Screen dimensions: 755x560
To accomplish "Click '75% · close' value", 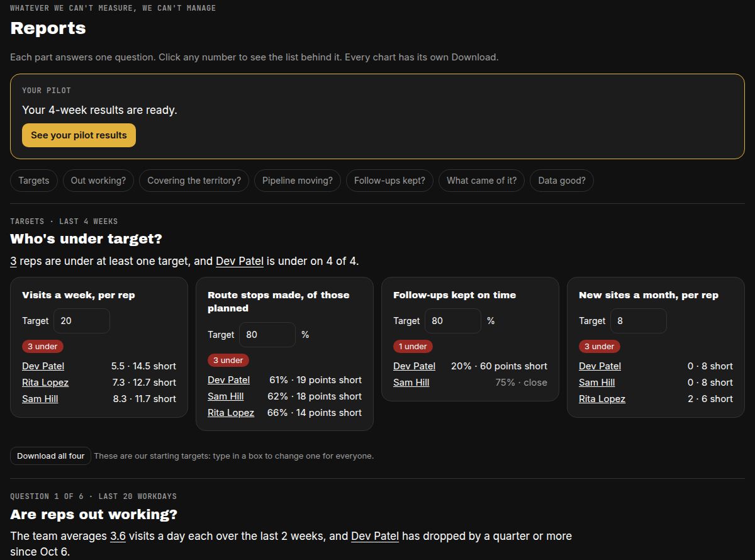I will pyautogui.click(x=521, y=383).
